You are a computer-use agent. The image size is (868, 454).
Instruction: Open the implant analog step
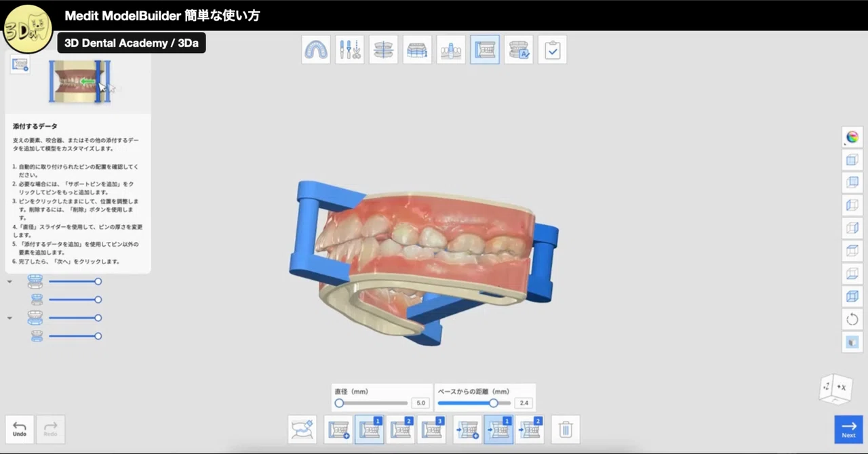pyautogui.click(x=451, y=49)
